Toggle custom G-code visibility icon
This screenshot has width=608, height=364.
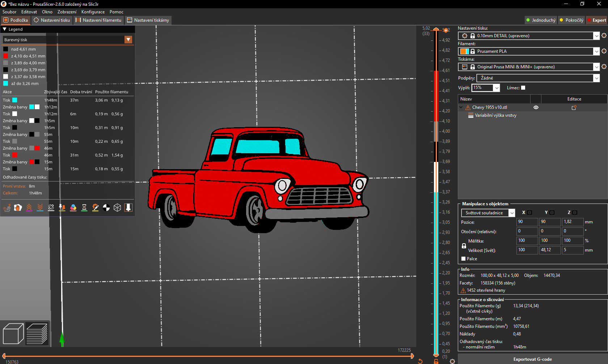click(95, 207)
